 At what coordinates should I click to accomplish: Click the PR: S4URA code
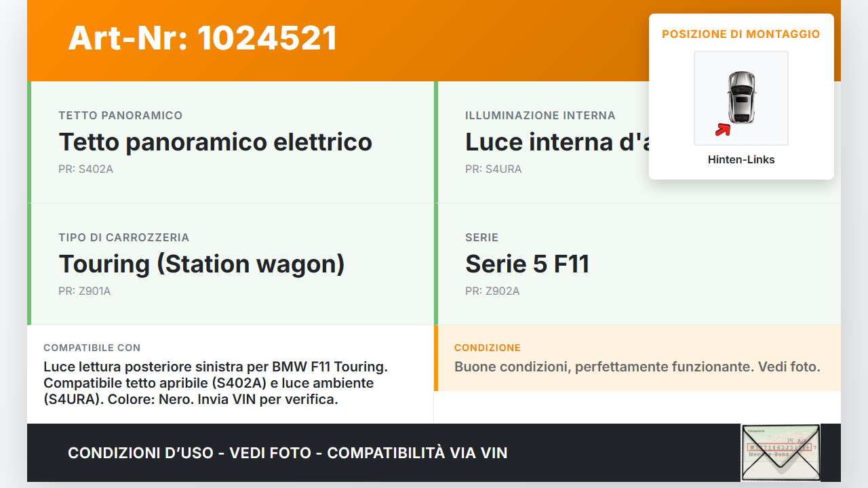click(493, 169)
